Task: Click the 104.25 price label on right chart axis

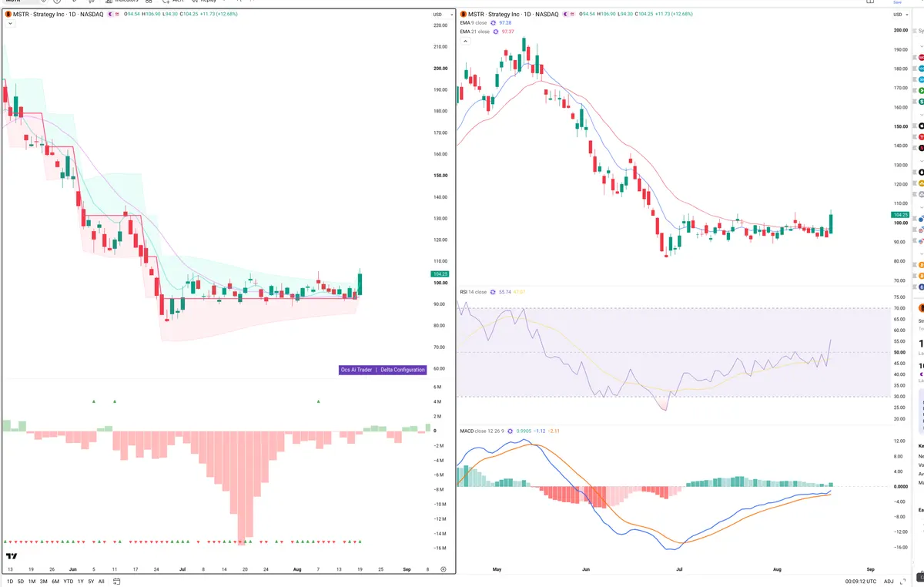Action: tap(900, 214)
